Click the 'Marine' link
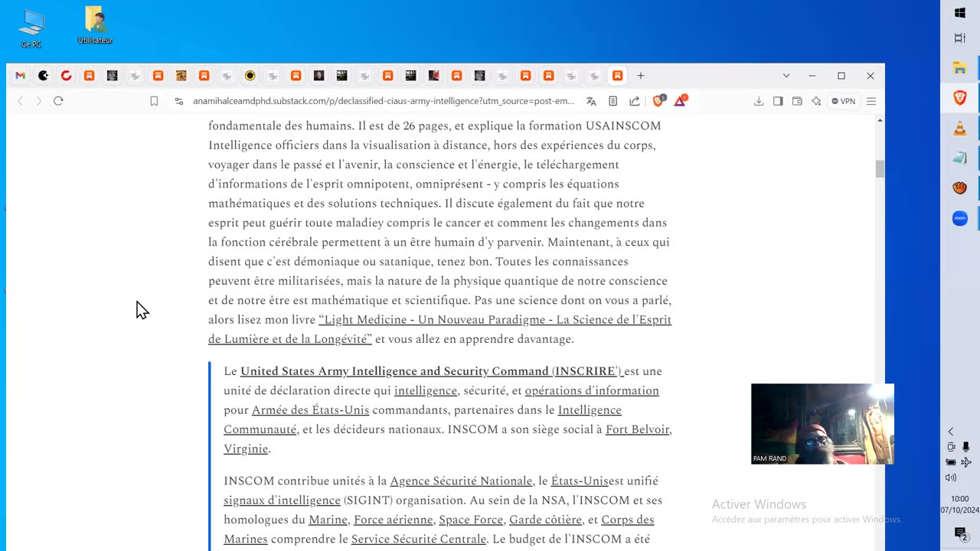This screenshot has width=980, height=551. point(328,520)
